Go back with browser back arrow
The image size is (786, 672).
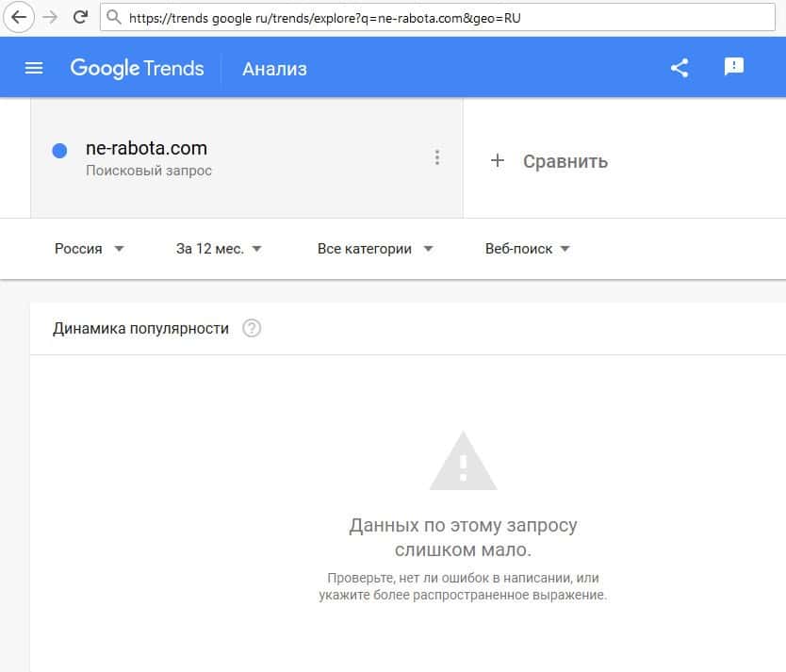(x=19, y=17)
